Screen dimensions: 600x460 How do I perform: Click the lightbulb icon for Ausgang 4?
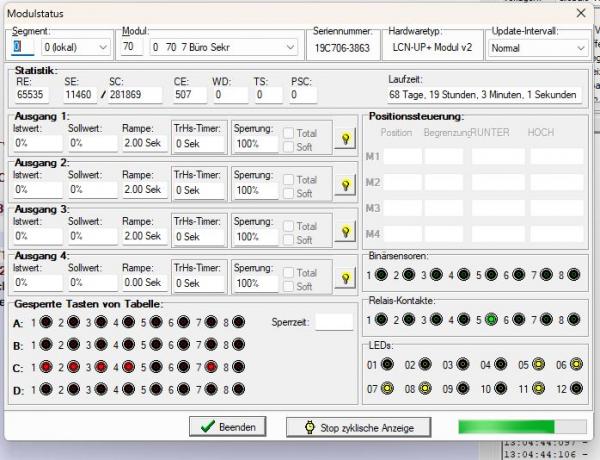(346, 277)
